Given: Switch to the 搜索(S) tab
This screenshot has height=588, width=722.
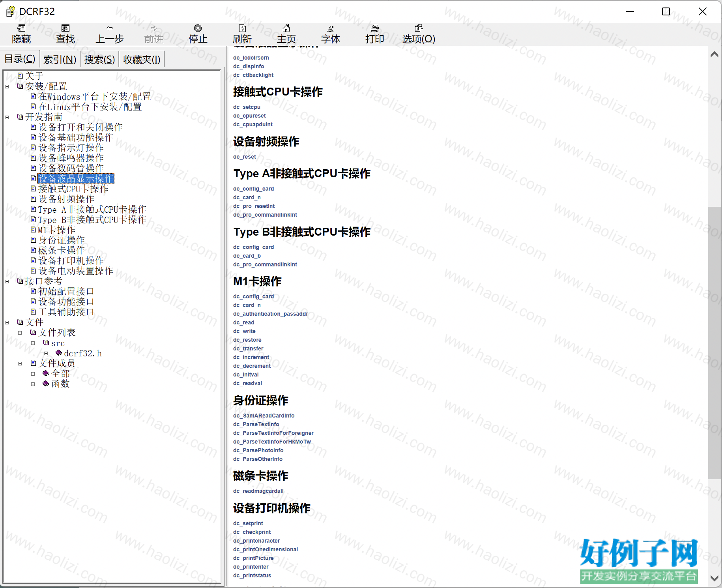Looking at the screenshot, I should pos(99,59).
